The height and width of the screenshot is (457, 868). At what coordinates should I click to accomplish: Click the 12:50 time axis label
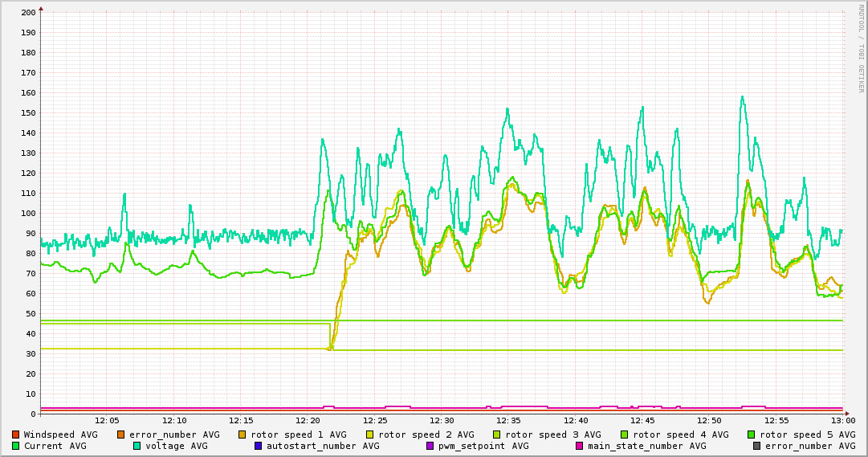click(710, 421)
